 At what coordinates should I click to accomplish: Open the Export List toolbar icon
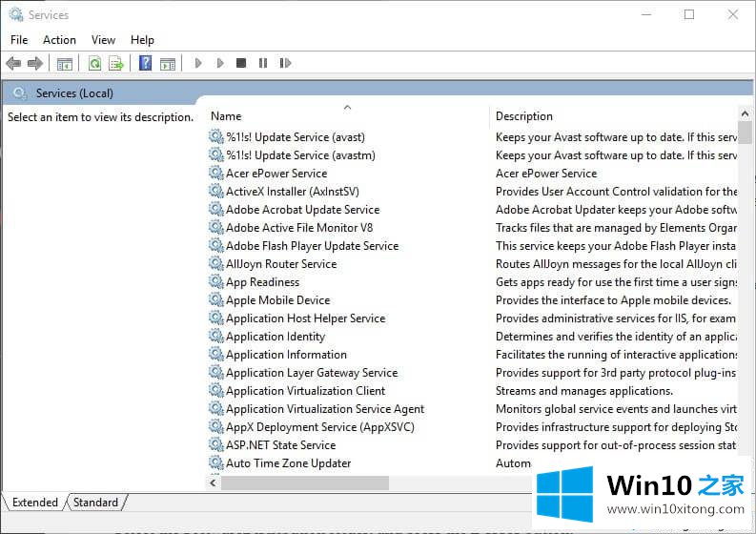pos(116,63)
